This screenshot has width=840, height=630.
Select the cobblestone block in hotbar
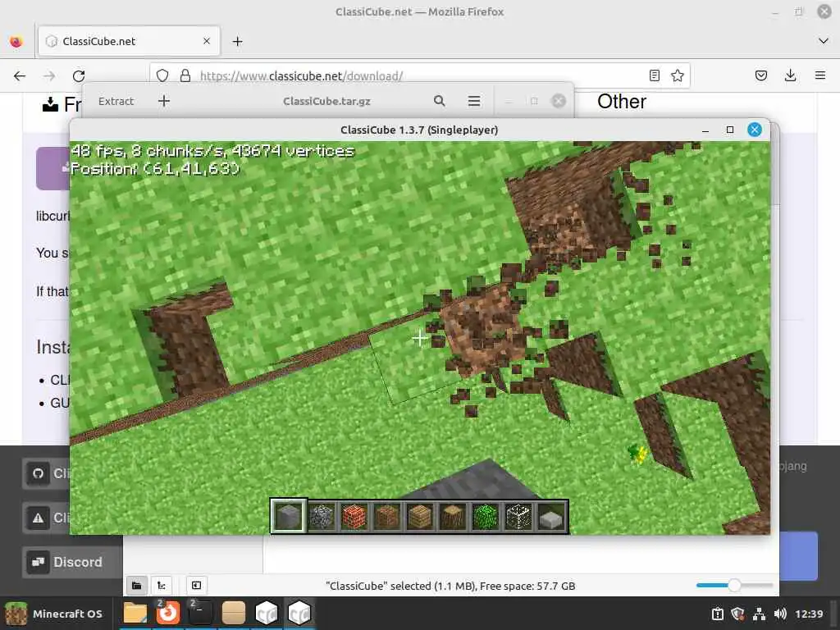322,517
